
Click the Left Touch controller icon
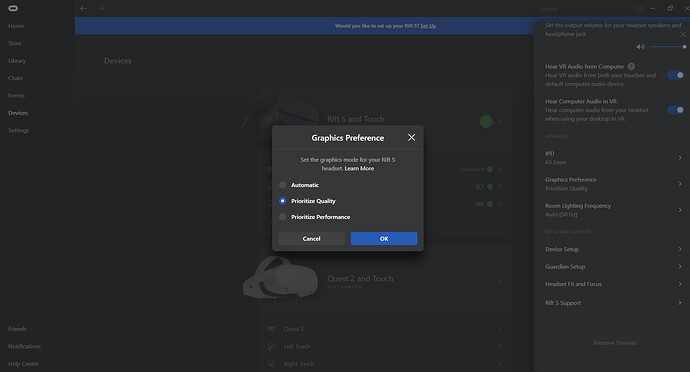[271, 346]
